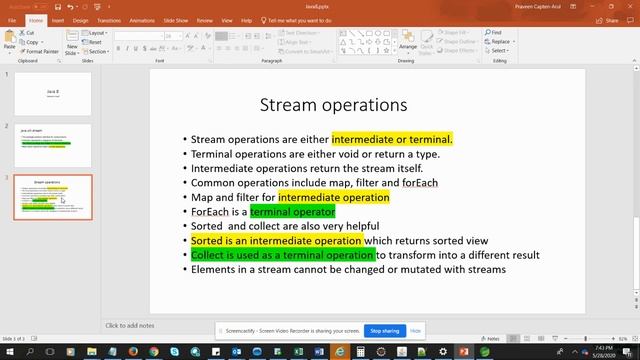This screenshot has height=360, width=640.
Task: Click to add notes area
Action: (x=130, y=325)
